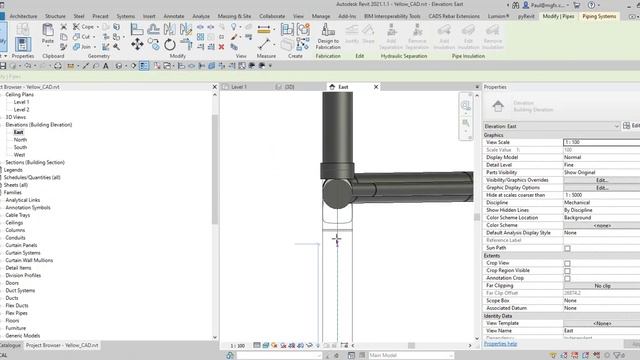The width and height of the screenshot is (640, 360).
Task: Click the Join Geometry icon
Action: click(x=76, y=47)
